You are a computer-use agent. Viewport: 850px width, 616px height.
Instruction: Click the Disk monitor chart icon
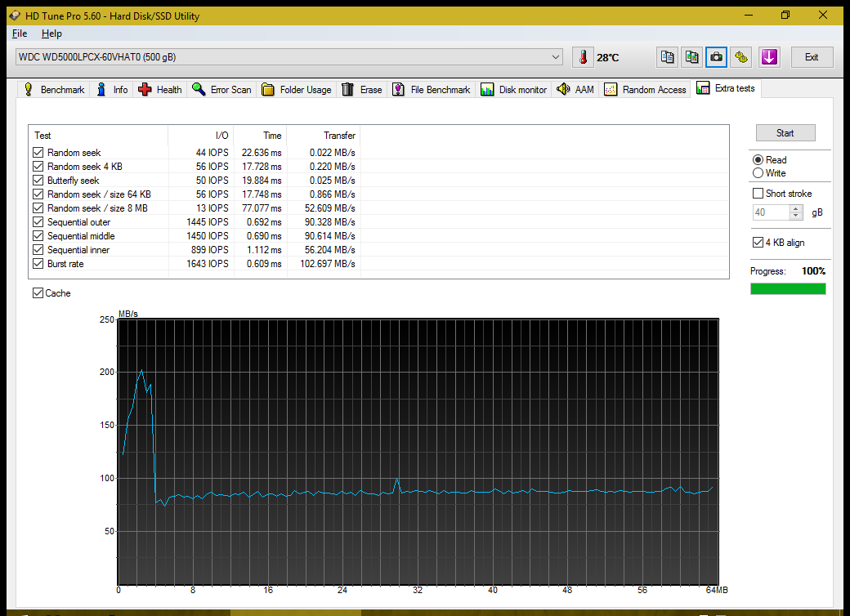click(x=487, y=89)
